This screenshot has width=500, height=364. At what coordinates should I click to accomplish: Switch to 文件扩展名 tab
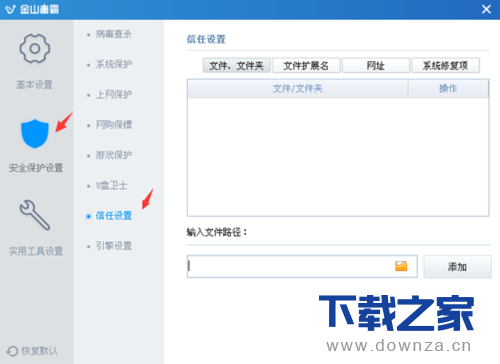pos(306,65)
